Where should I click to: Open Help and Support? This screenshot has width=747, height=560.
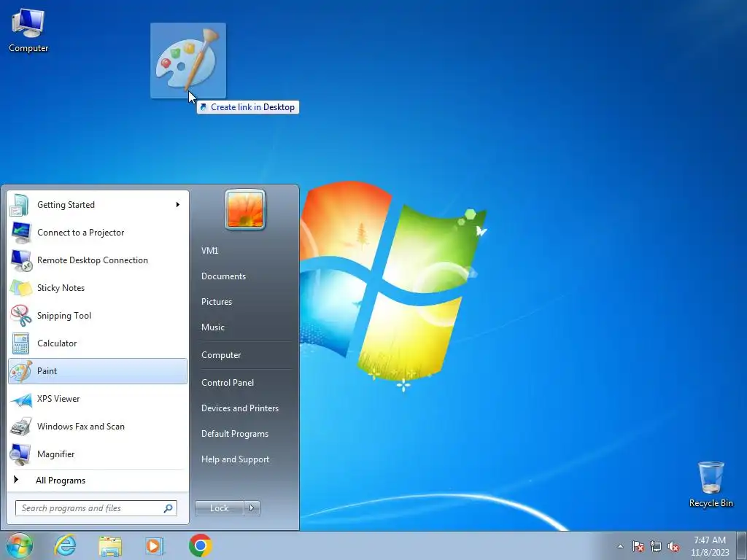coord(236,459)
